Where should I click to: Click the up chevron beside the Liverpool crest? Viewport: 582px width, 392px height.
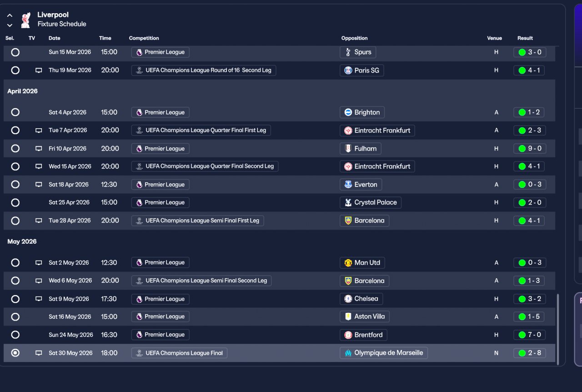(10, 15)
